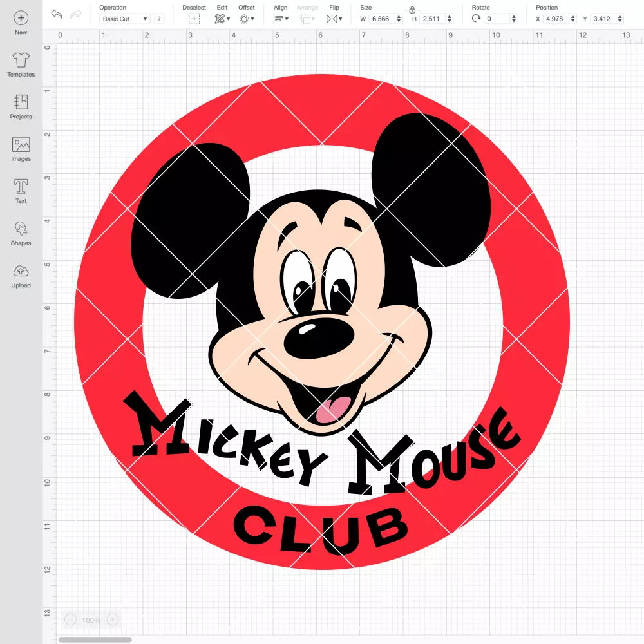Viewport: 644px width, 644px height.
Task: Click the Rotate icon
Action: tap(476, 19)
